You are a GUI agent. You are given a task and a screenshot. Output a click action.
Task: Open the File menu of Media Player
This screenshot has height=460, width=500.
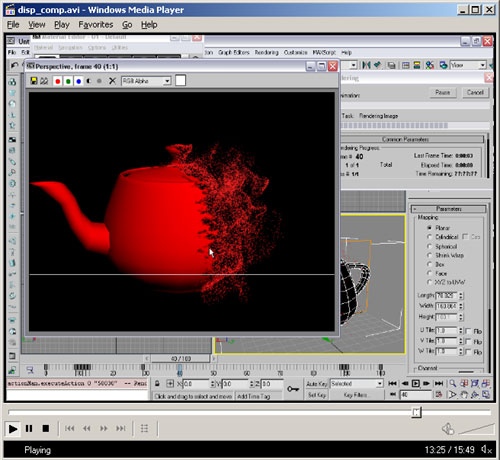click(x=13, y=25)
